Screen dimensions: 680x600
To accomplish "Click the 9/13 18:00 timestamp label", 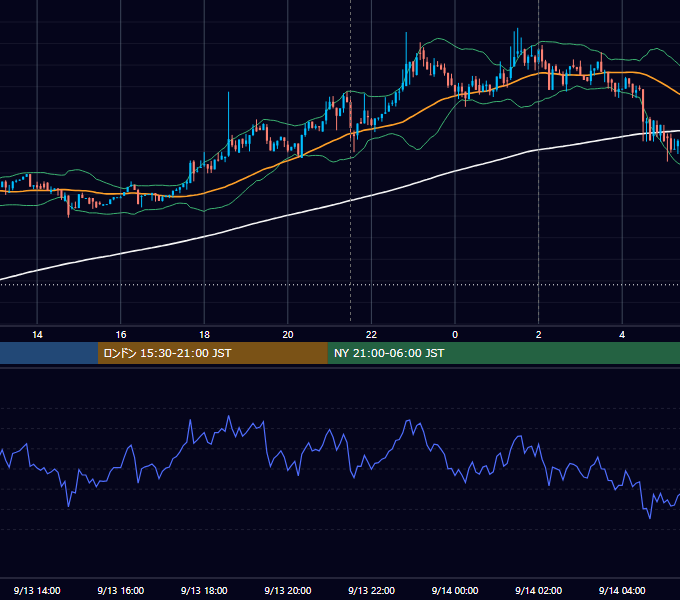I will coord(204,590).
